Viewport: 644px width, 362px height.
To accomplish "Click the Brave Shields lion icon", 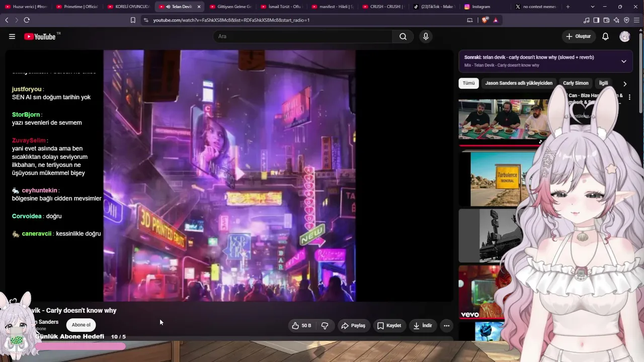I will point(485,20).
